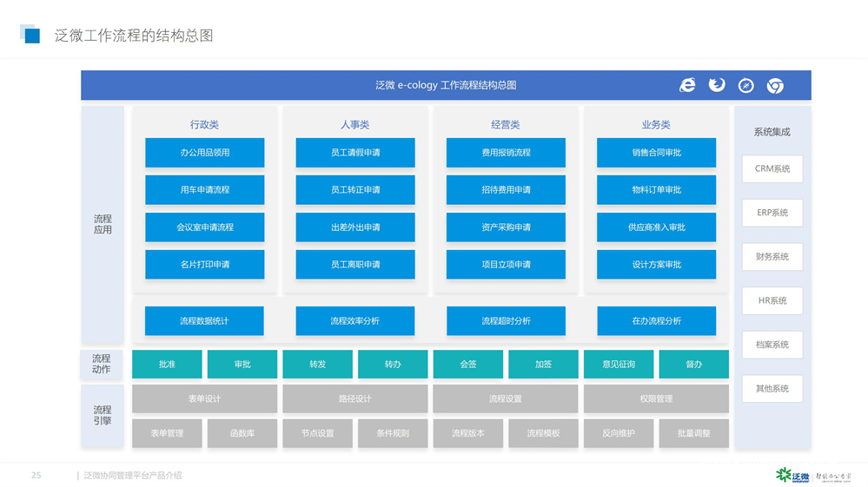868x487 pixels.
Task: Click the Weaver logo in footer
Action: pyautogui.click(x=792, y=475)
